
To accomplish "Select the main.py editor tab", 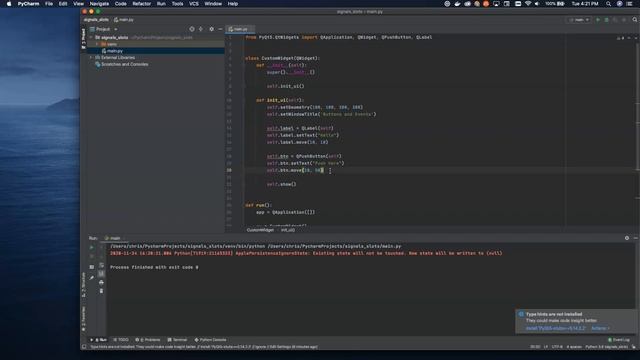I will point(240,29).
